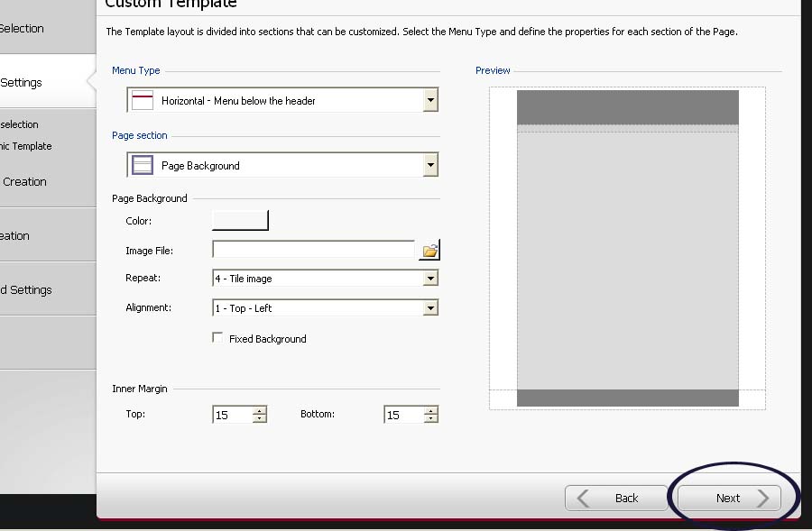Image resolution: width=812 pixels, height=531 pixels.
Task: Open the Repeat dropdown
Action: (325, 279)
